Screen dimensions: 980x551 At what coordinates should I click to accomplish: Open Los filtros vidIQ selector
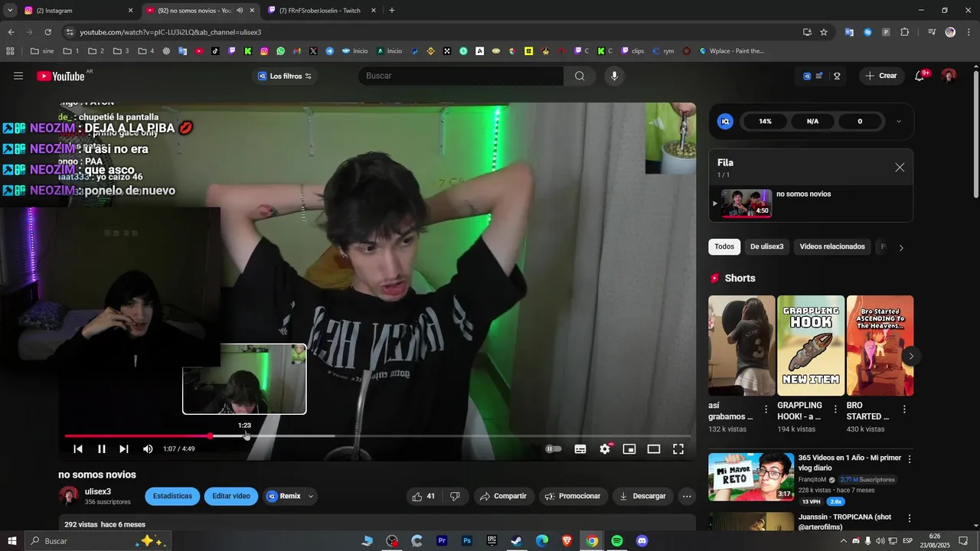tap(284, 76)
